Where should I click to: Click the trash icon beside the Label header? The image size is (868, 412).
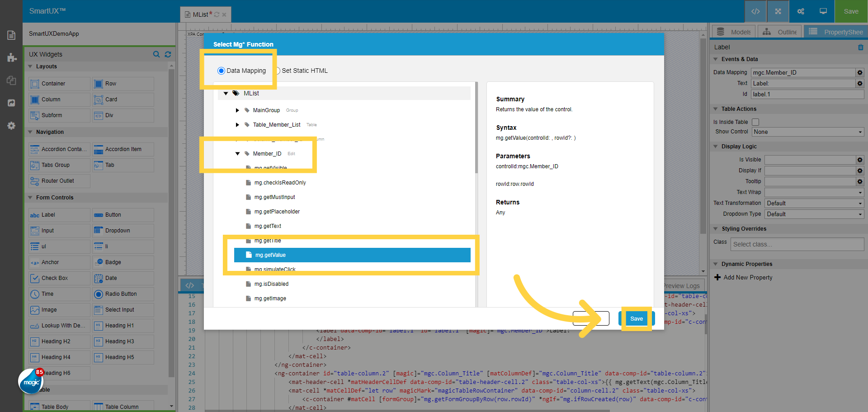860,47
